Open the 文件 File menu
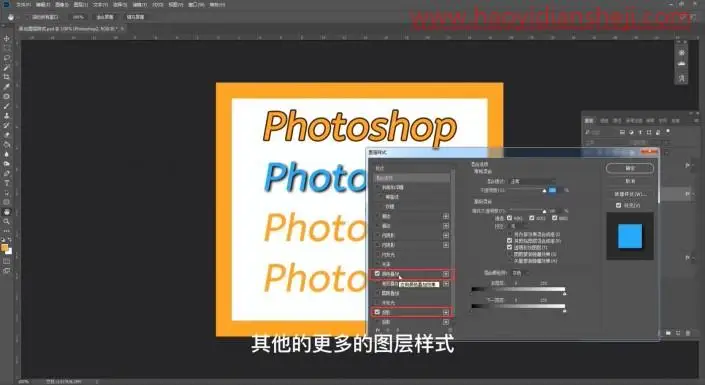 coord(23,4)
